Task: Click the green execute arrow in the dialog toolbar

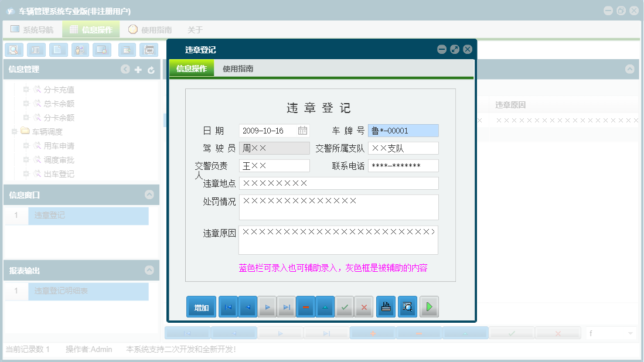Action: point(429,306)
